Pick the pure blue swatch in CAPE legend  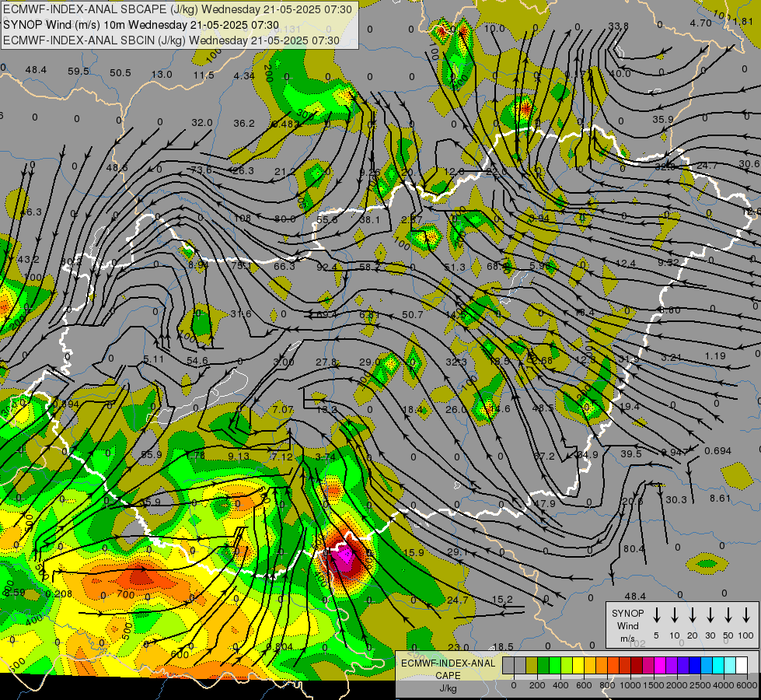click(x=694, y=666)
